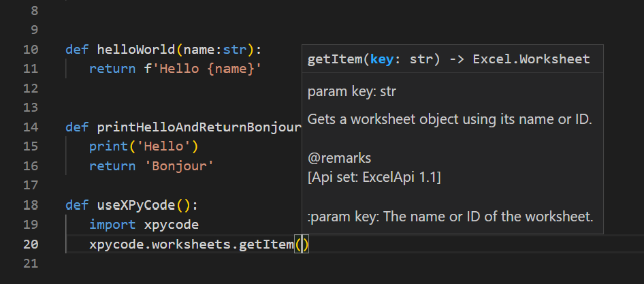Viewport: 644px width, 284px height.
Task: Click line number 14 in the gutter
Action: [31, 127]
